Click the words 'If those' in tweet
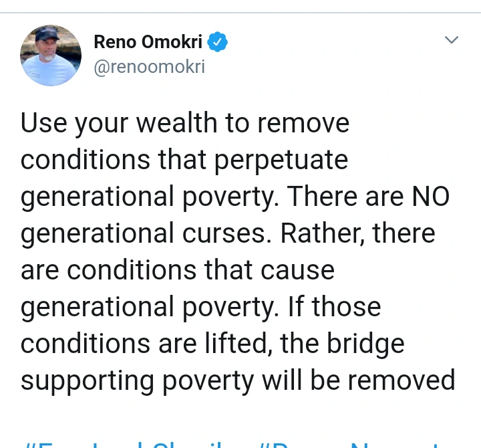This screenshot has width=481, height=448. tap(334, 307)
